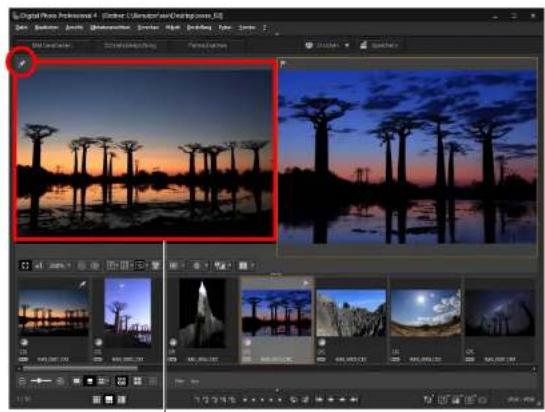Screen dimensions: 545x412
Task: Open the Datei menu
Action: [21, 27]
